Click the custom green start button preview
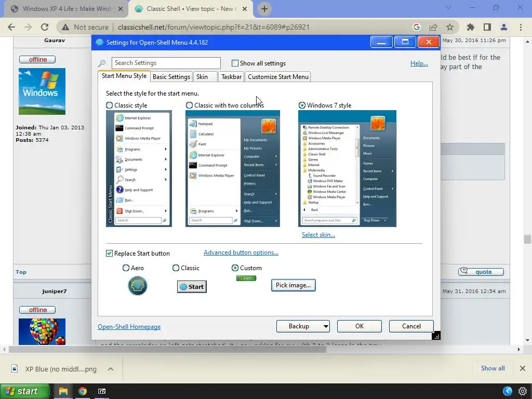532x399 pixels. coord(246,278)
